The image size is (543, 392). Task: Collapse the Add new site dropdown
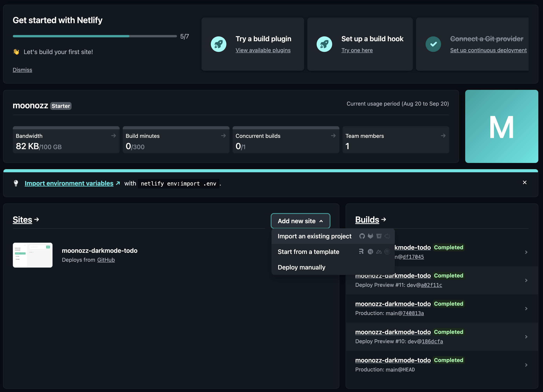(x=300, y=221)
